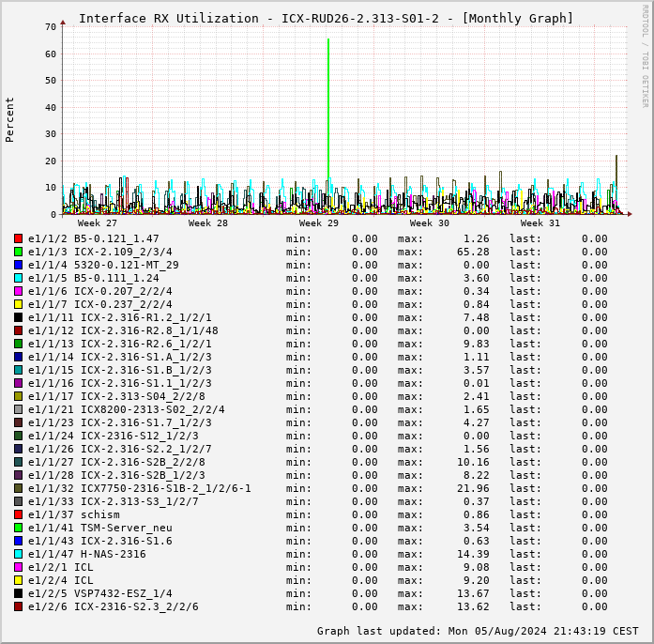Image resolution: width=654 pixels, height=644 pixels.
Task: Click the e1/1/37 schism legend label
Action: [x=74, y=514]
